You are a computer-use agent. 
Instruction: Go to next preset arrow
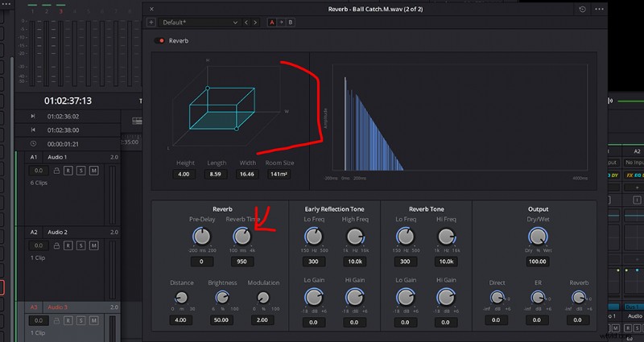click(255, 23)
